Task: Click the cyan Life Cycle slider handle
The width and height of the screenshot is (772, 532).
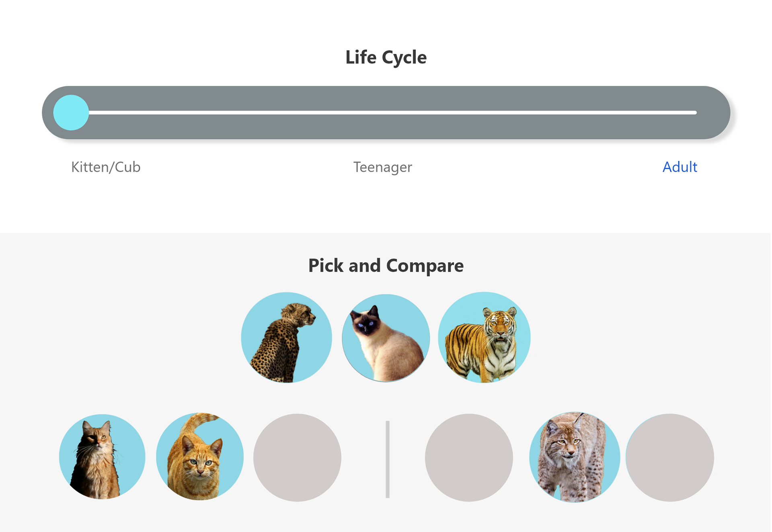Action: (x=71, y=113)
